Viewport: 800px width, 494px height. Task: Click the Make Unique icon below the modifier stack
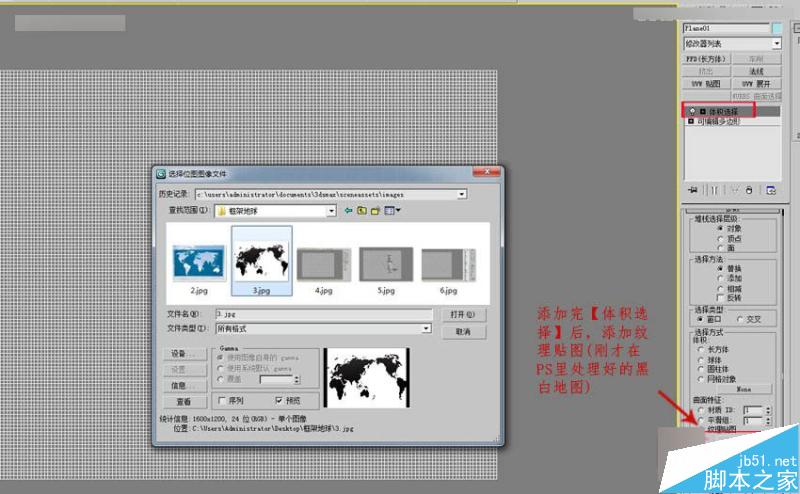[x=735, y=190]
